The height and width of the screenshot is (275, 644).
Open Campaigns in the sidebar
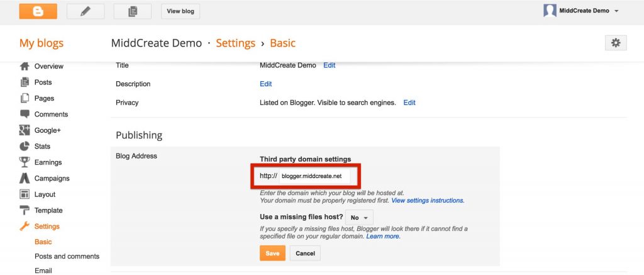tap(52, 178)
